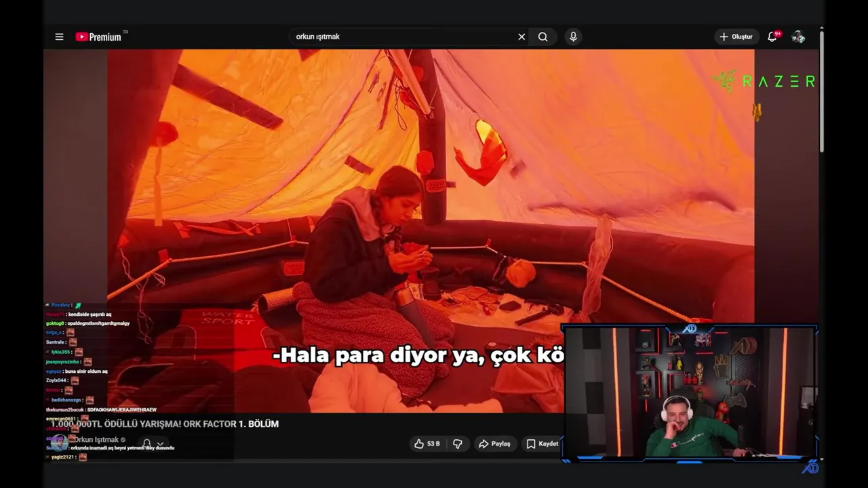
Task: Open the account avatar menu
Action: coord(798,37)
